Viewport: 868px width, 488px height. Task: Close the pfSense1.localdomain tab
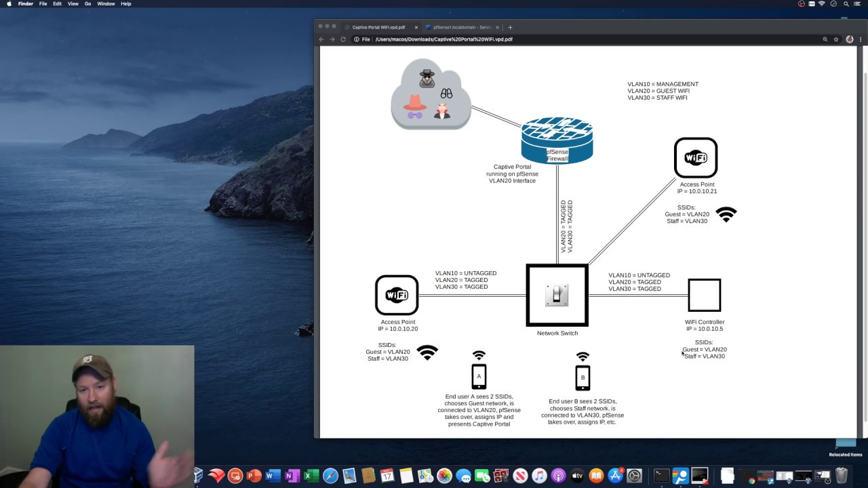tap(497, 27)
